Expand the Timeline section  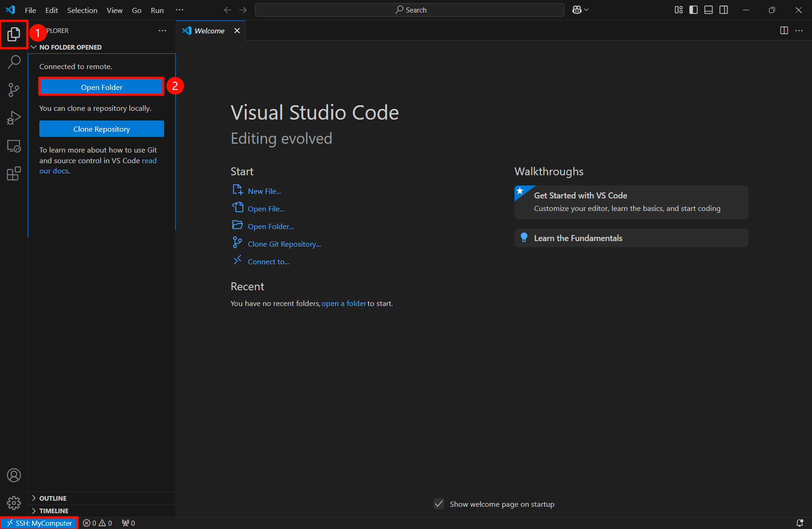pyautogui.click(x=54, y=511)
